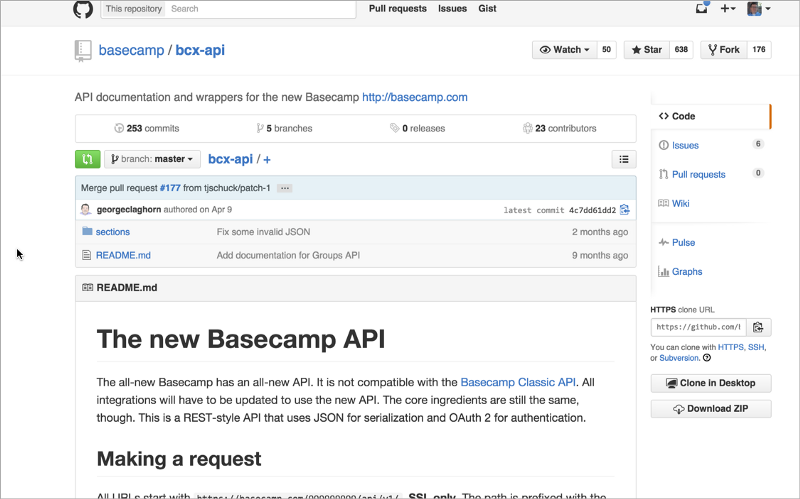Copy the HTTPS clone URL
The width and height of the screenshot is (800, 499).
coord(758,327)
